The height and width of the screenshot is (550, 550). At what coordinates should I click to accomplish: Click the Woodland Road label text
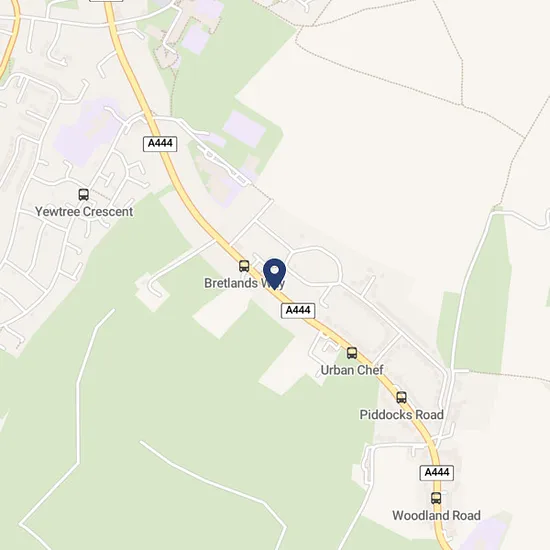[x=436, y=515]
